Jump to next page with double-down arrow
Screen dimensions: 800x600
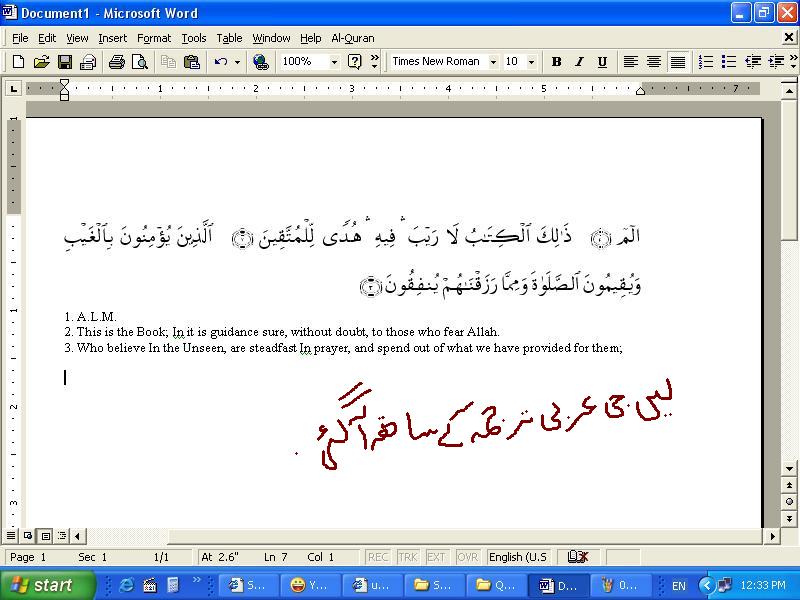[x=789, y=518]
